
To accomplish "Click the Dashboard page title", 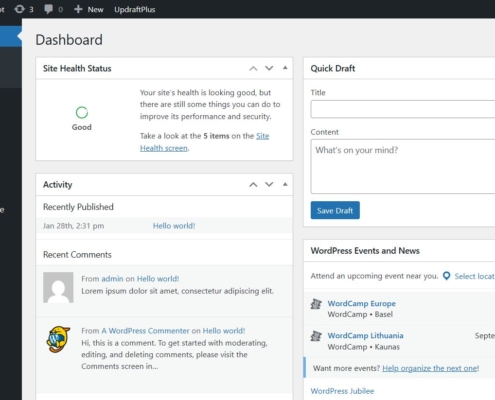I will [x=69, y=40].
